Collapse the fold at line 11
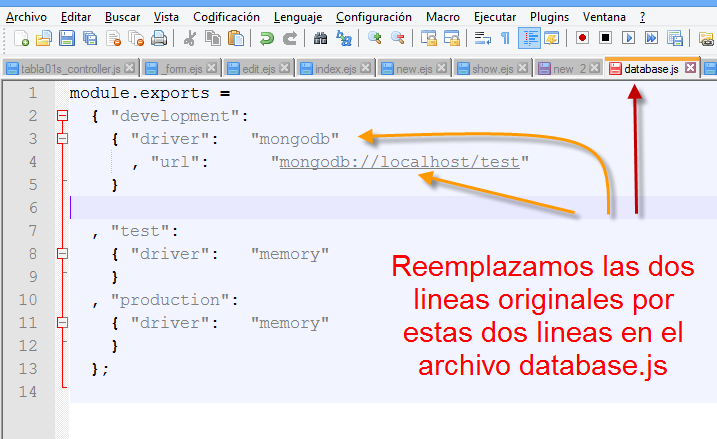Image resolution: width=717 pixels, height=439 pixels. click(63, 323)
